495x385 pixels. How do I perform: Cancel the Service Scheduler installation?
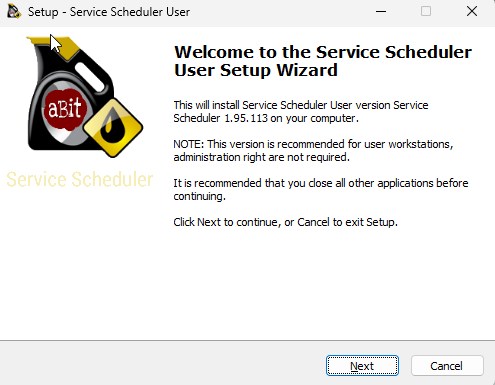tap(447, 366)
